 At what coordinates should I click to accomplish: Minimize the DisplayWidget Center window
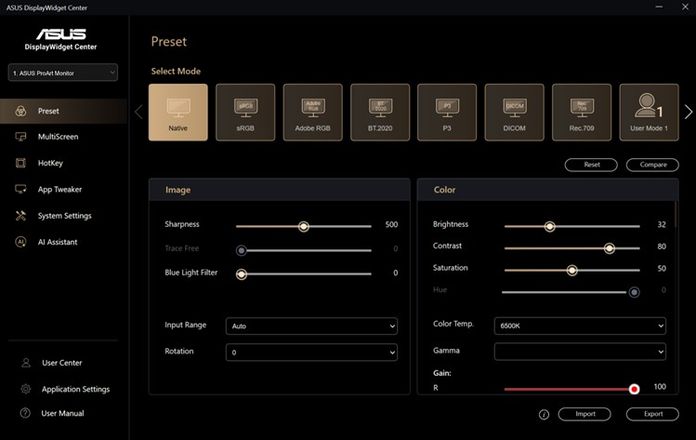(x=659, y=7)
